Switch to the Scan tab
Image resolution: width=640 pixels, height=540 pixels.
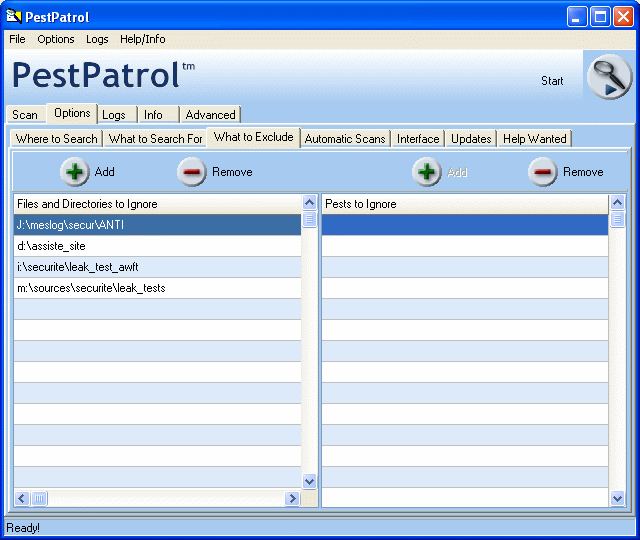point(25,115)
